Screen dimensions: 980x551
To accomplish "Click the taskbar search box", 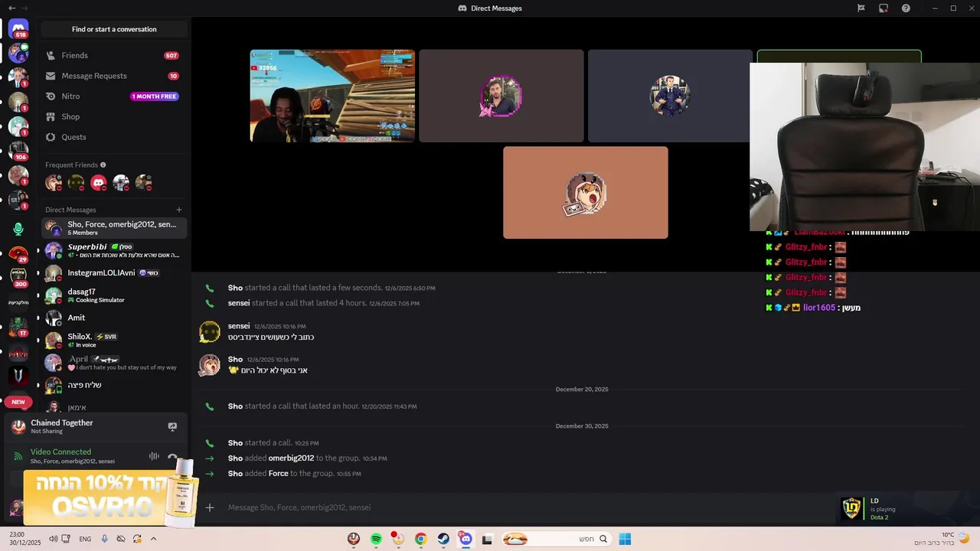I will 556,539.
